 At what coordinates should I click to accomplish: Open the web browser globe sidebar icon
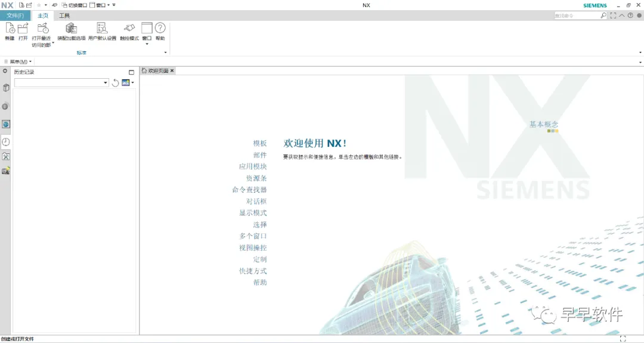tap(6, 124)
